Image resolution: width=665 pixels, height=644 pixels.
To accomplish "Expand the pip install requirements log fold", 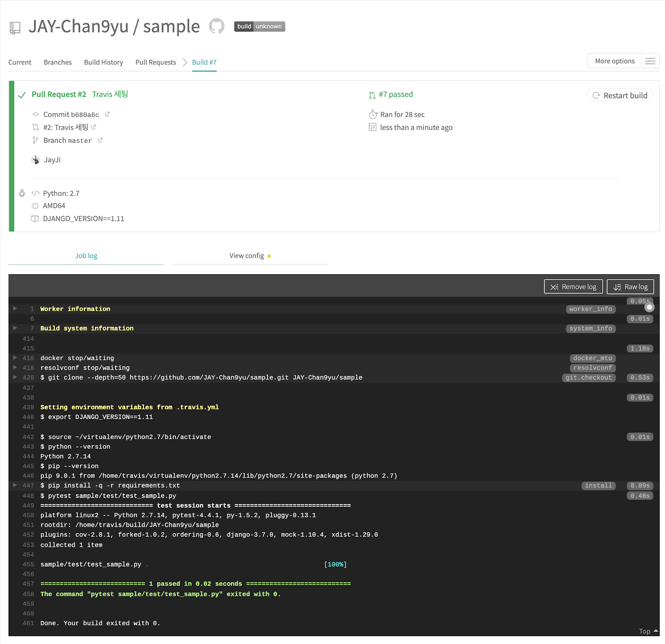I will (15, 485).
